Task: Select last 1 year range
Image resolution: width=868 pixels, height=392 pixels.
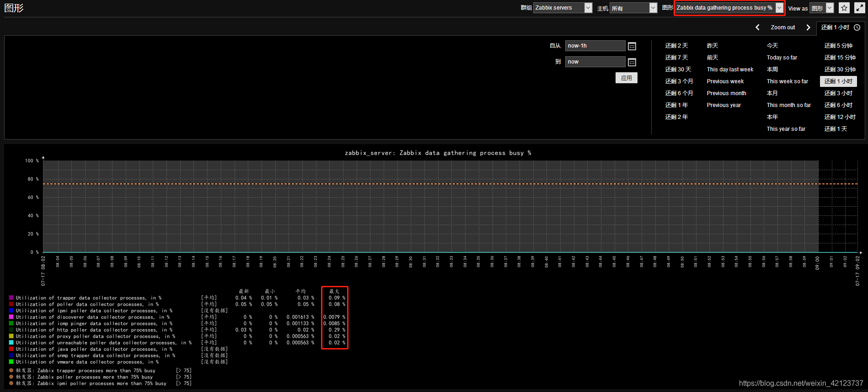Action: click(676, 105)
